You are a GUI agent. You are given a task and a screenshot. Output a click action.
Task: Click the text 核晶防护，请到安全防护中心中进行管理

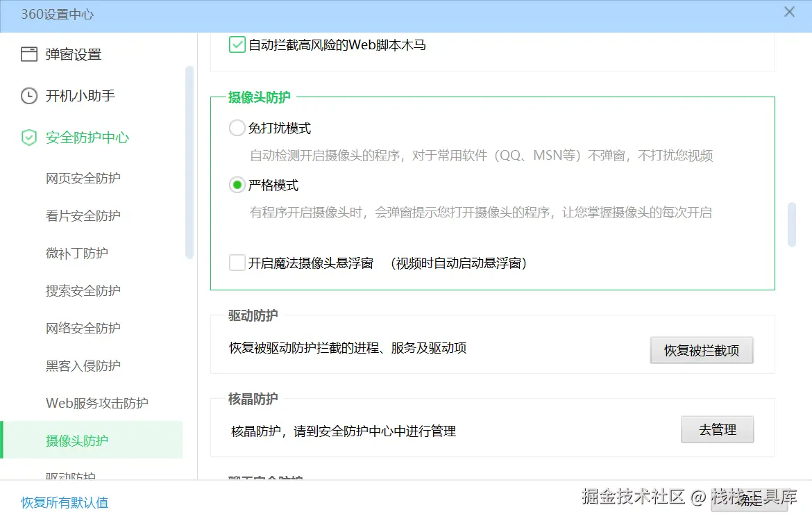pos(344,431)
